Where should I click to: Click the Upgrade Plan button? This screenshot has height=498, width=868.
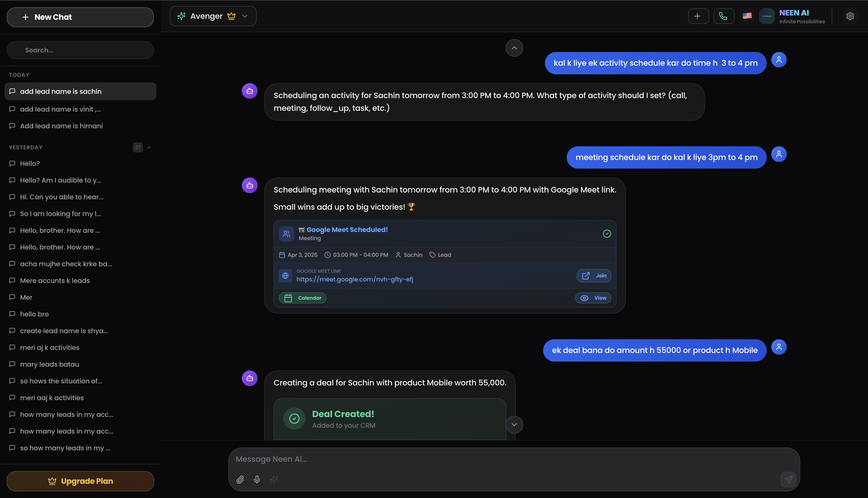point(80,481)
